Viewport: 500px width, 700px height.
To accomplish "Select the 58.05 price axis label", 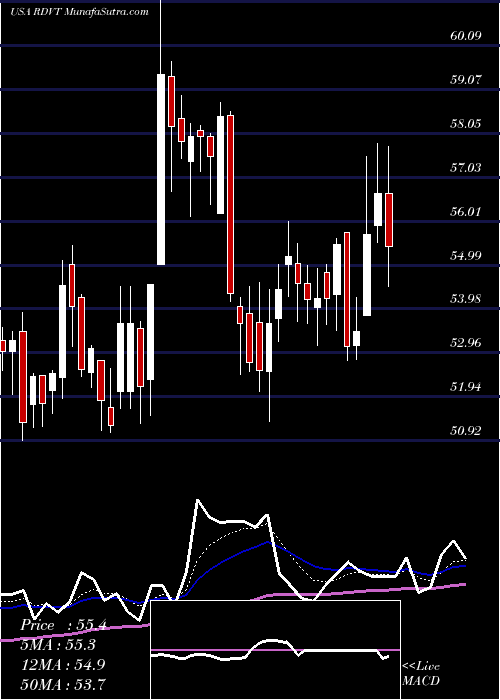I will click(x=466, y=124).
